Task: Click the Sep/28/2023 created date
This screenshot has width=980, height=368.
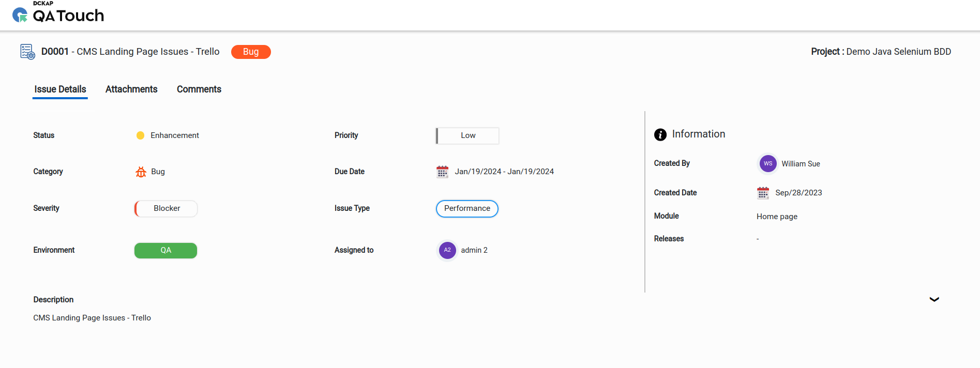Action: click(798, 193)
